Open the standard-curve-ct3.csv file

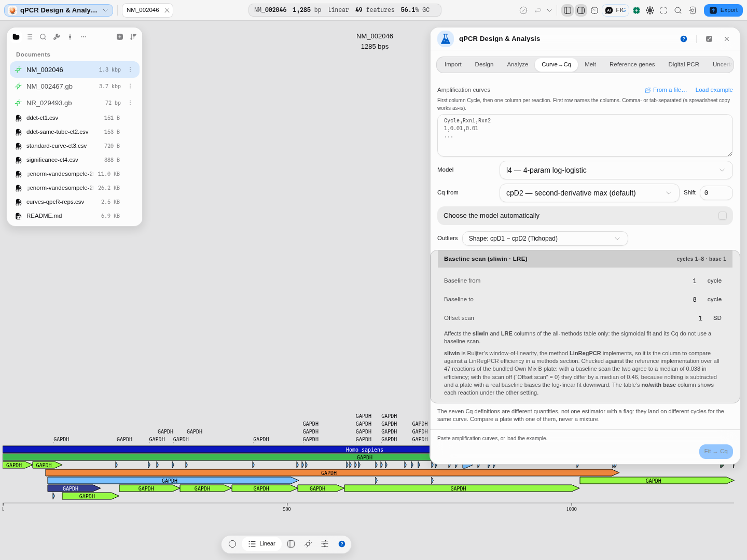(74, 146)
